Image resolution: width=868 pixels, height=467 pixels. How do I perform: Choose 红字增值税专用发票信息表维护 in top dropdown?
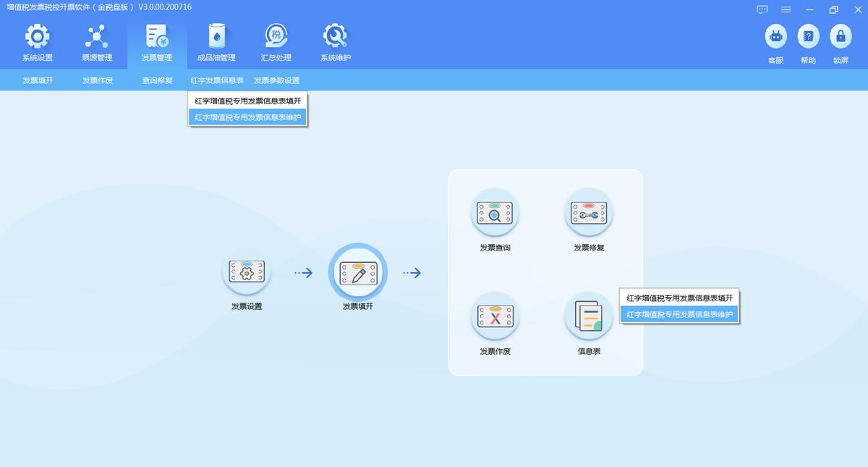tap(248, 117)
